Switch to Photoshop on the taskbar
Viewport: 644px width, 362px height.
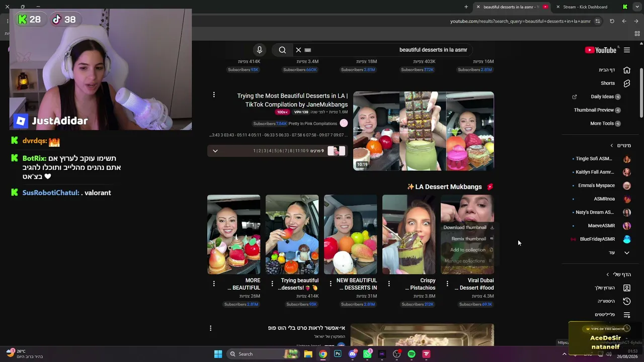coord(338,354)
